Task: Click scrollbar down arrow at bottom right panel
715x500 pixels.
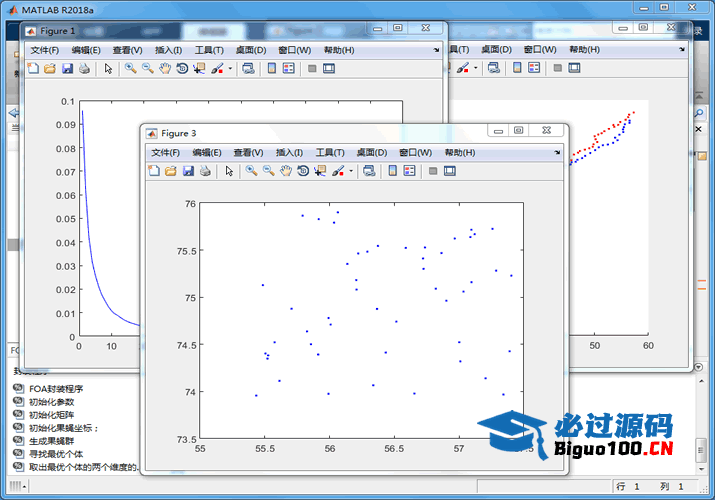Action: coord(701,469)
